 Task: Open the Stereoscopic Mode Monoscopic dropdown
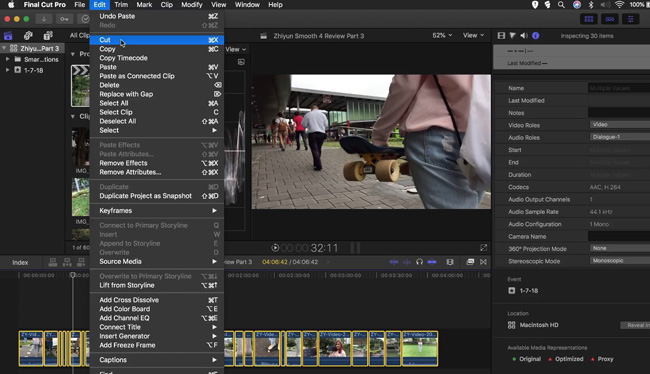620,261
